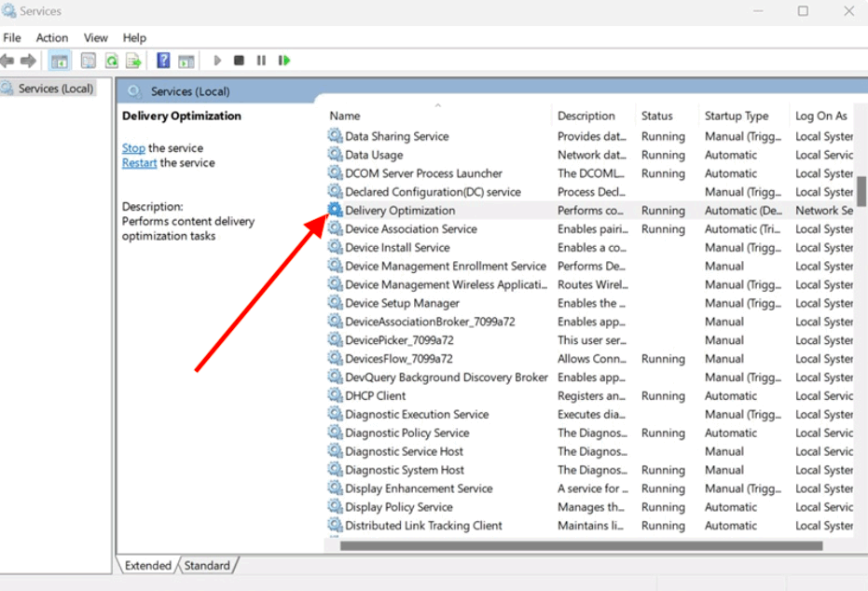Click the Stop Service square icon
Viewport: 868px width, 591px height.
(239, 61)
